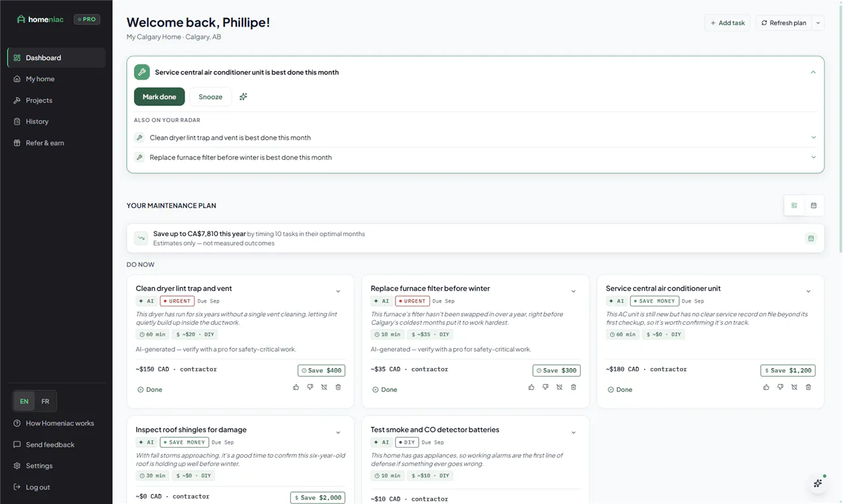
Task: Open Refer & earn in sidebar
Action: pyautogui.click(x=56, y=143)
